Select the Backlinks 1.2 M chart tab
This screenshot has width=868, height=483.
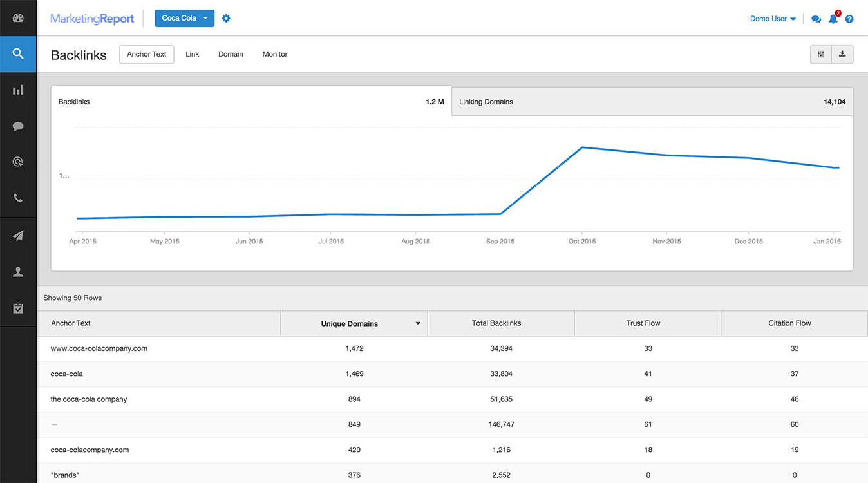[x=251, y=102]
